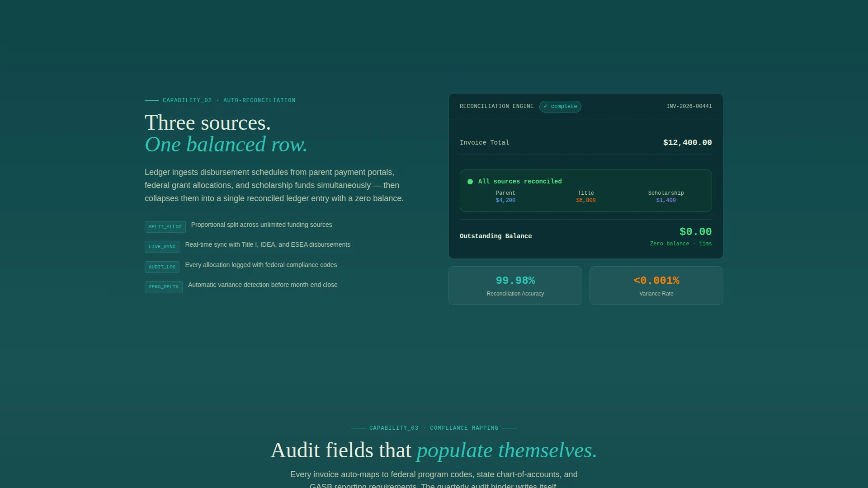Screen dimensions: 868x488
Task: Click the Reconciliation Accuracy caption
Action: tap(515, 294)
